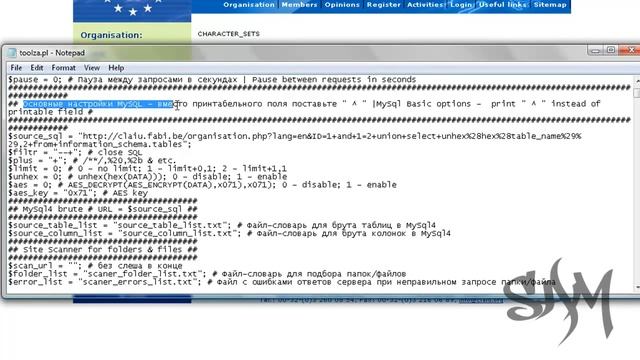This screenshot has height=360, width=640.
Task: Click the $aes = 0; AES_DECRYPT line
Action: click(x=202, y=185)
